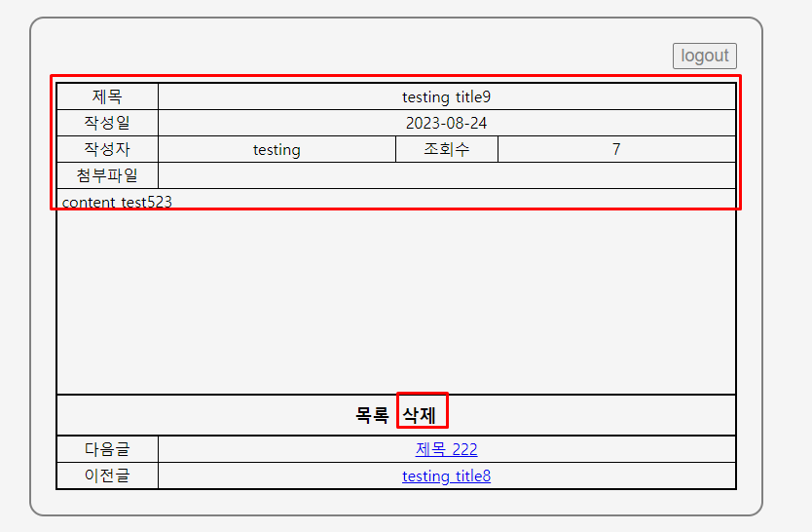Click the 삭제 delete link
812x532 pixels.
pos(420,415)
